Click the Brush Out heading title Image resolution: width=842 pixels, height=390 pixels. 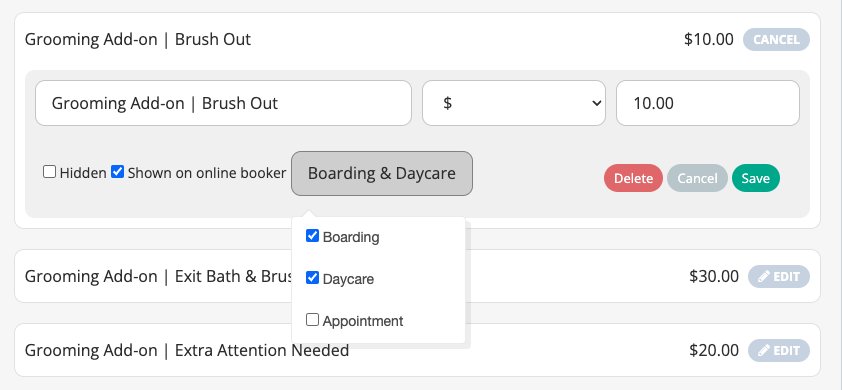(x=138, y=40)
